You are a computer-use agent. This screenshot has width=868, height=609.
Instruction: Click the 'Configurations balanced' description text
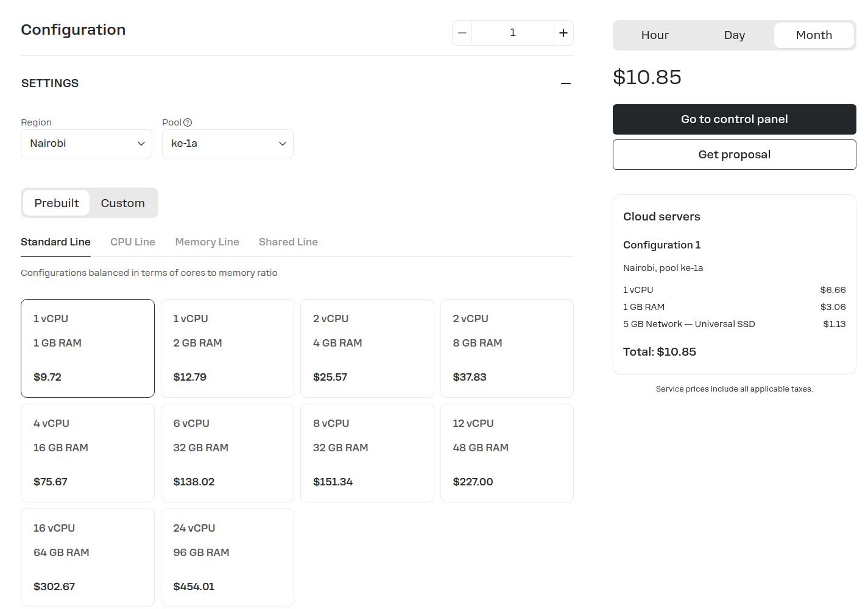click(149, 273)
